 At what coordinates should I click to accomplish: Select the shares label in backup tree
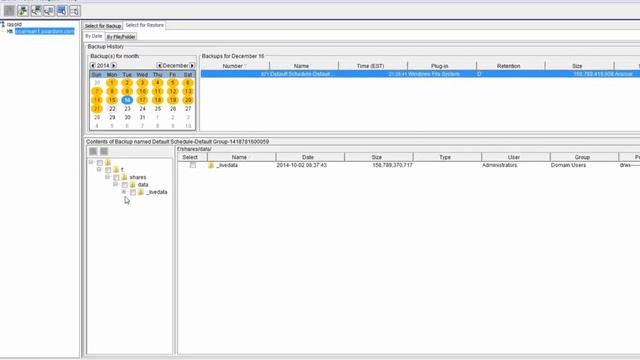[138, 178]
